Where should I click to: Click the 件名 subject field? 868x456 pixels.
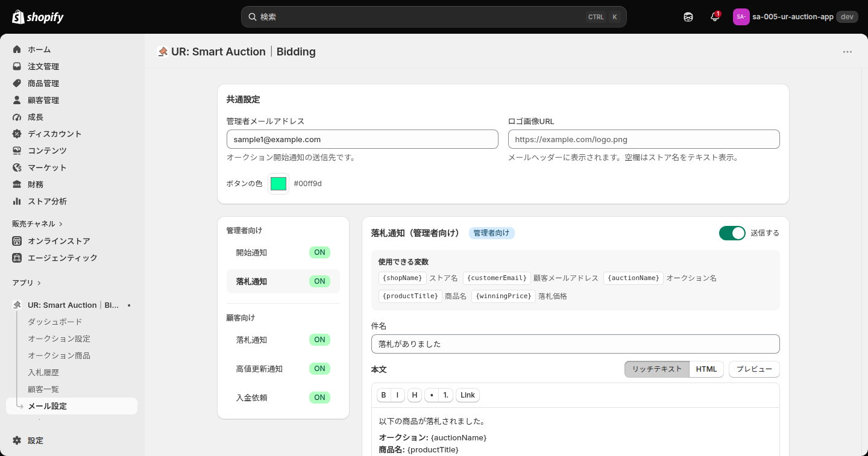click(576, 344)
